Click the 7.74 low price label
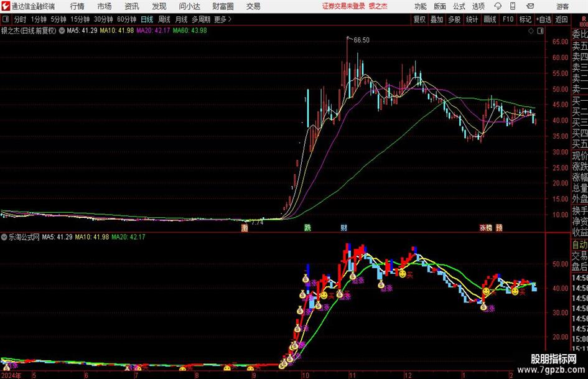Image resolution: width=588 pixels, height=379 pixels. [257, 223]
